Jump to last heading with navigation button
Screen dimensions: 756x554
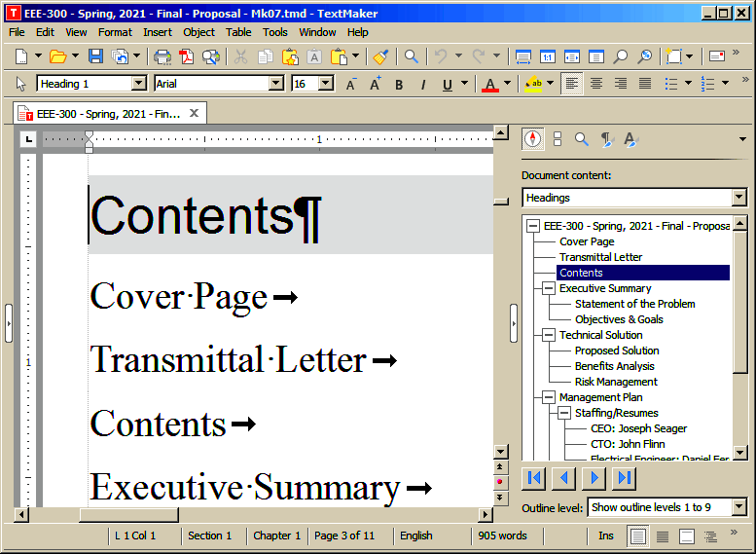624,478
